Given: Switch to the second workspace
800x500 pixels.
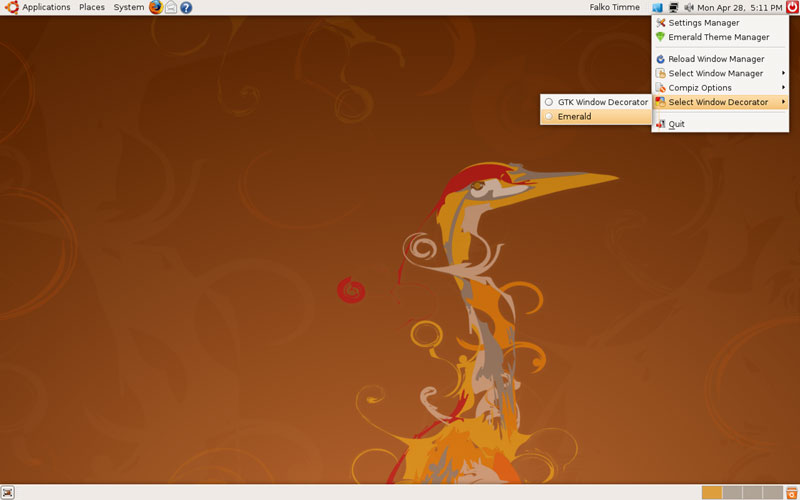Looking at the screenshot, I should (x=732, y=492).
